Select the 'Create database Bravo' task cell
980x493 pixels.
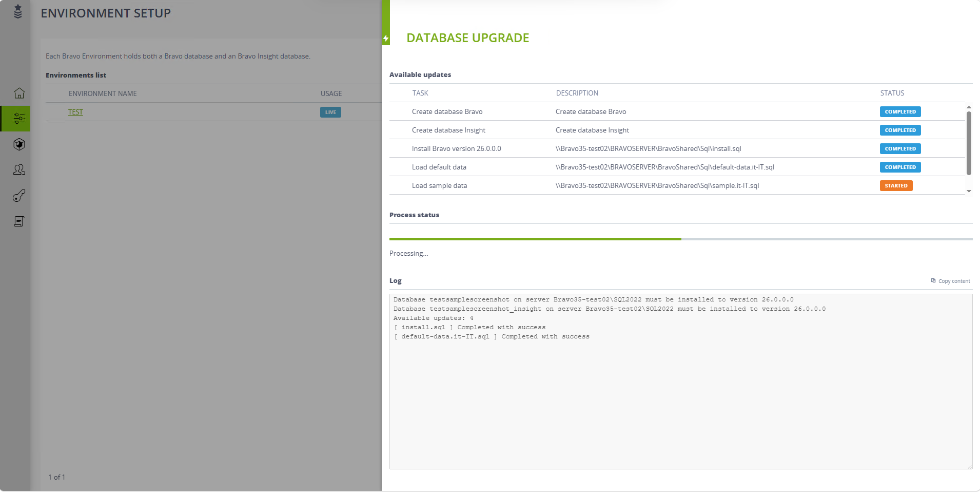tap(447, 111)
